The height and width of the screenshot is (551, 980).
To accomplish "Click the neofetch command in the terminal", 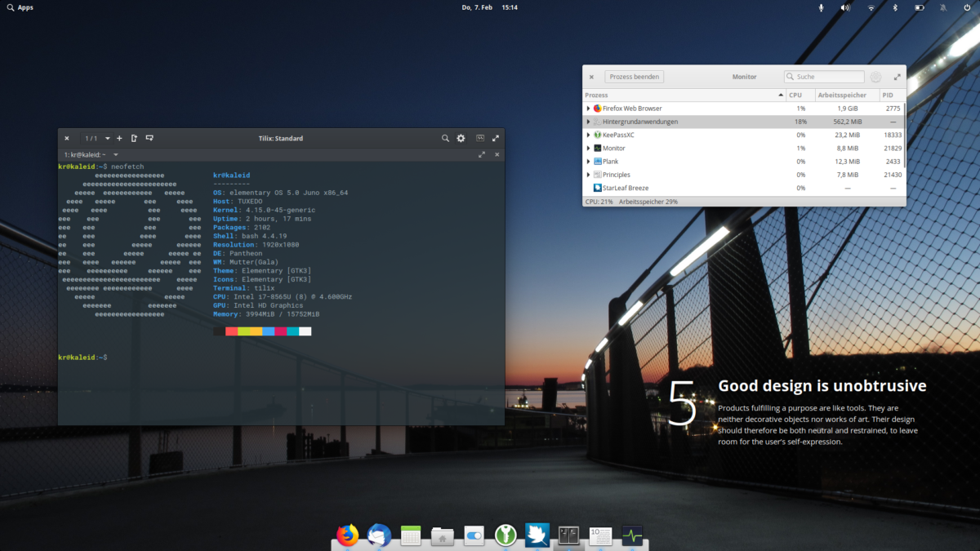I will pos(127,167).
